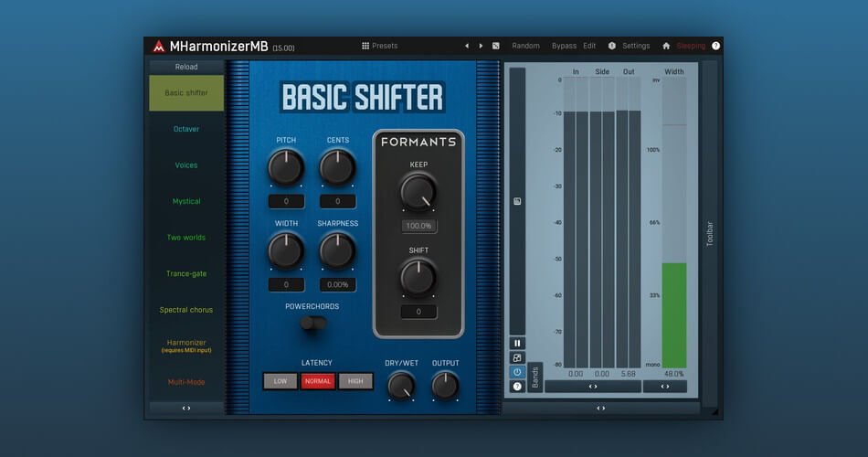Click the Width value 48.0%

[674, 374]
